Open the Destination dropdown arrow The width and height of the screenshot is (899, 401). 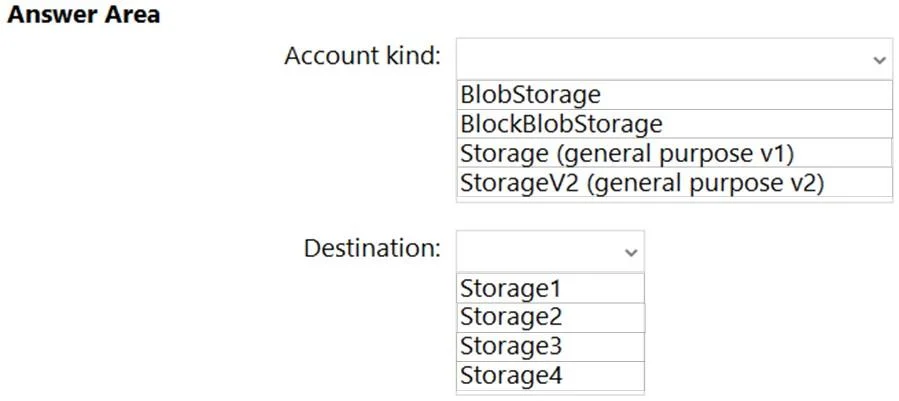631,252
